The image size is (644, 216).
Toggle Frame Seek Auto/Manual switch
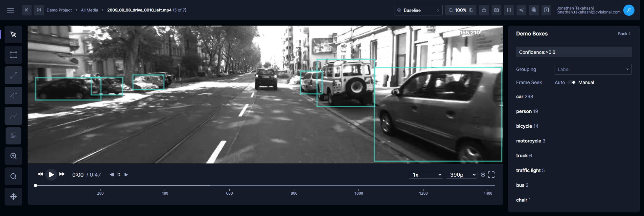point(572,82)
